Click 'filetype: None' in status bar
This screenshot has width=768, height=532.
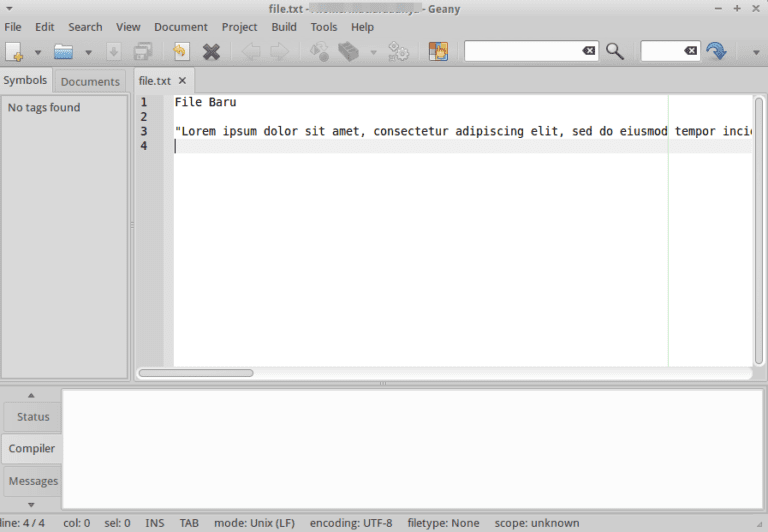443,523
